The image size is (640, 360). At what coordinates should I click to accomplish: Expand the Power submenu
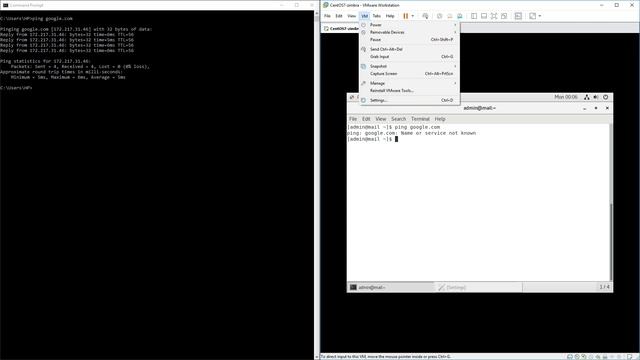[409, 25]
